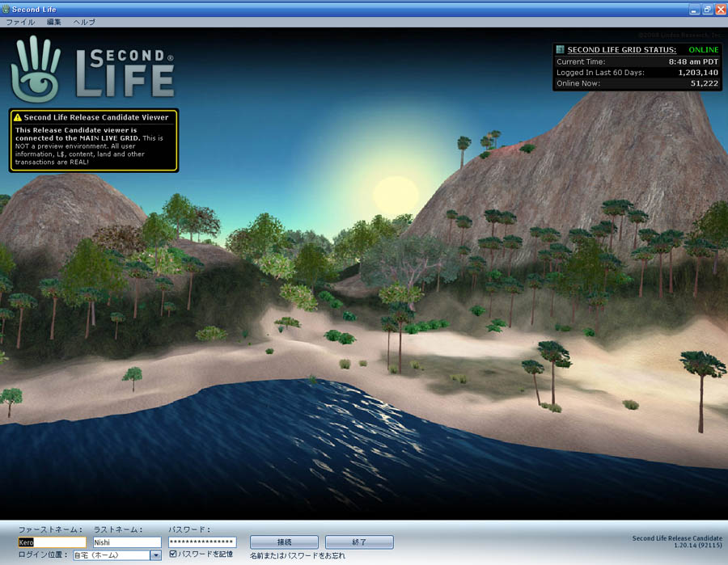Open the ヘルプ menu
The width and height of the screenshot is (728, 565).
coord(84,22)
